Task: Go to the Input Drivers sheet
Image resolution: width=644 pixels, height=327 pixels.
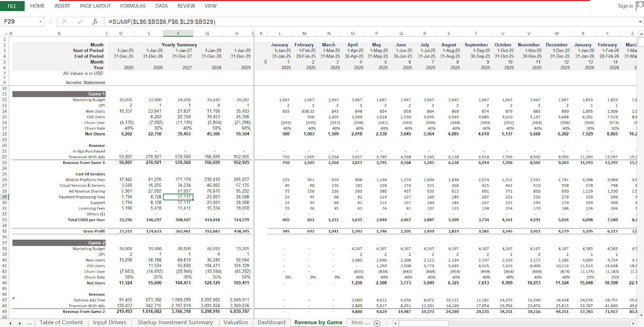Action: 109,323
